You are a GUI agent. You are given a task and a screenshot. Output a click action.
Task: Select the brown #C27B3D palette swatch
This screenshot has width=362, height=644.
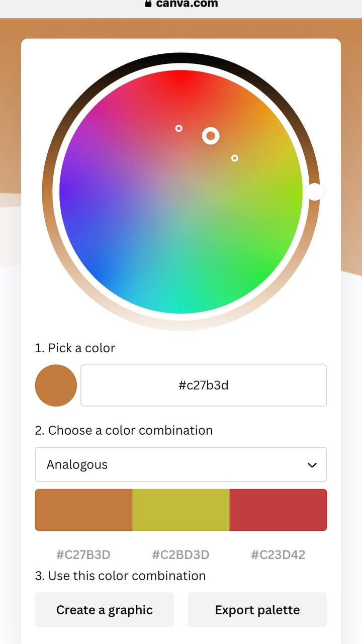[x=83, y=510]
